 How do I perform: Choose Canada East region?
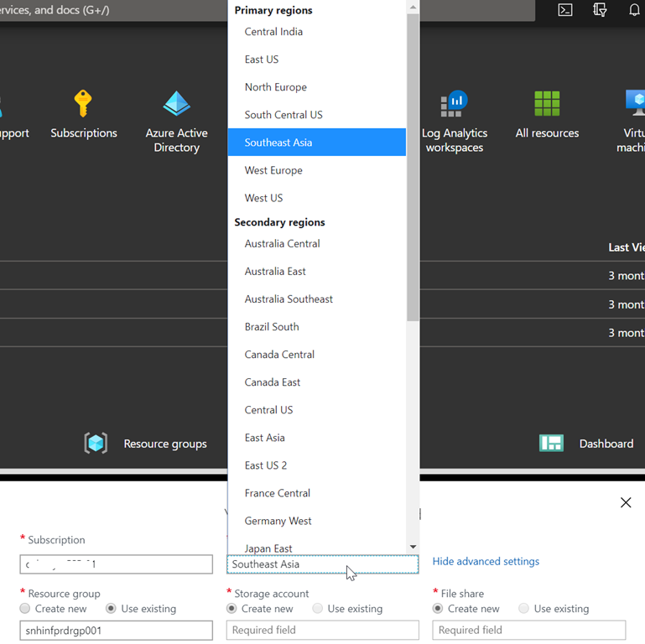pos(317,382)
